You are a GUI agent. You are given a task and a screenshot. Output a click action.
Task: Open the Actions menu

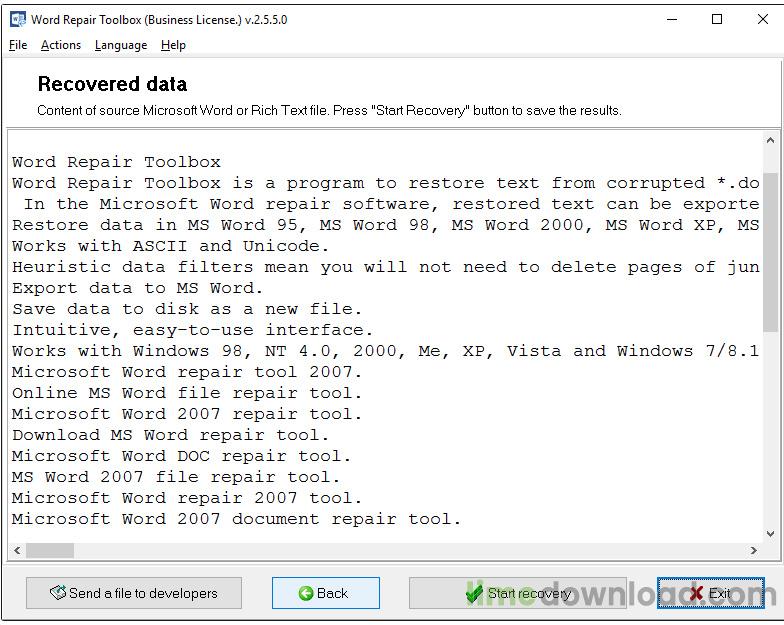(x=60, y=45)
